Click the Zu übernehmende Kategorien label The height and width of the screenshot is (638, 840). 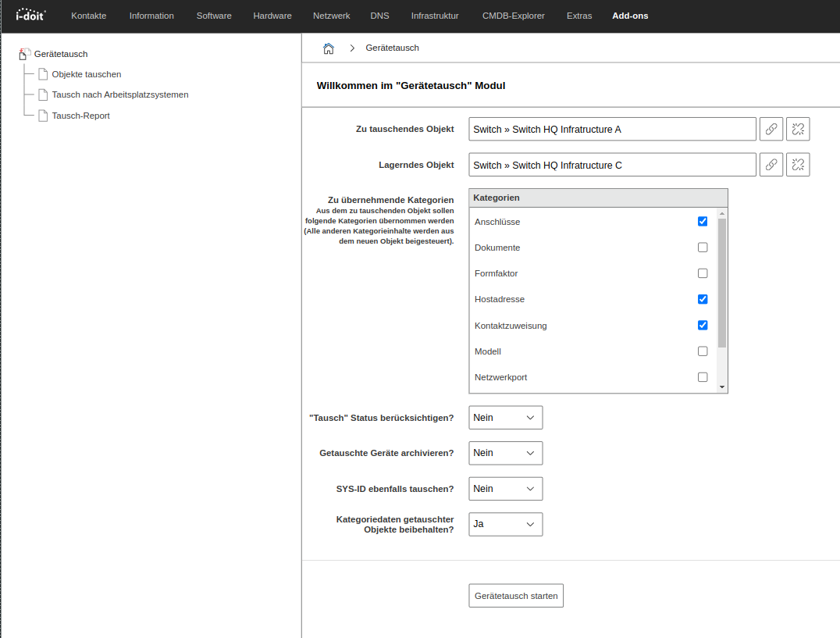pyautogui.click(x=390, y=200)
